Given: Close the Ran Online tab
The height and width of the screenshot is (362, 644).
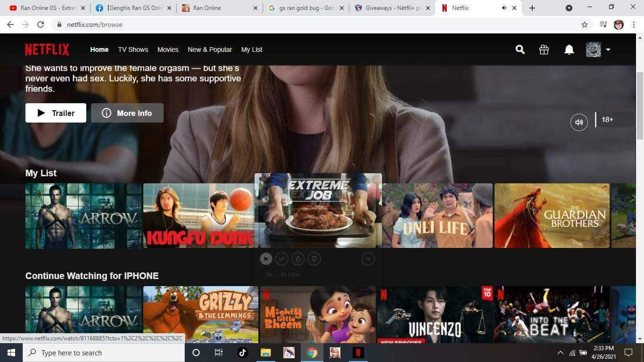Looking at the screenshot, I should 256,8.
